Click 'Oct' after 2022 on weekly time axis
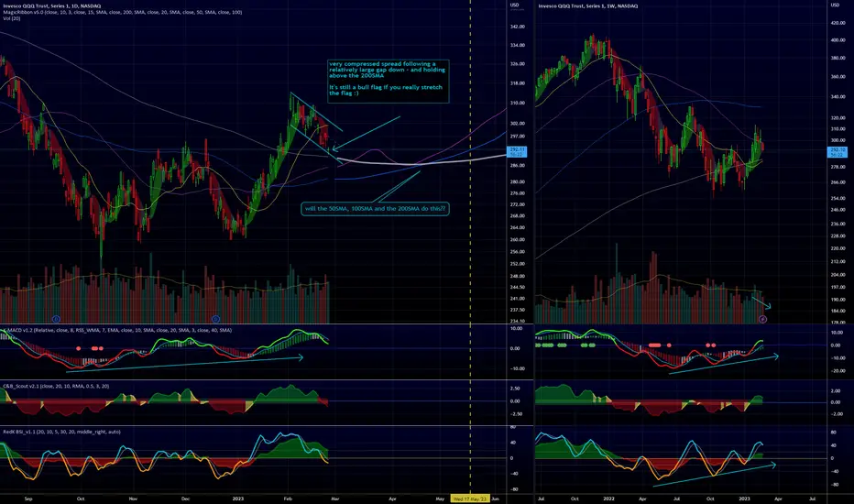 pyautogui.click(x=710, y=499)
